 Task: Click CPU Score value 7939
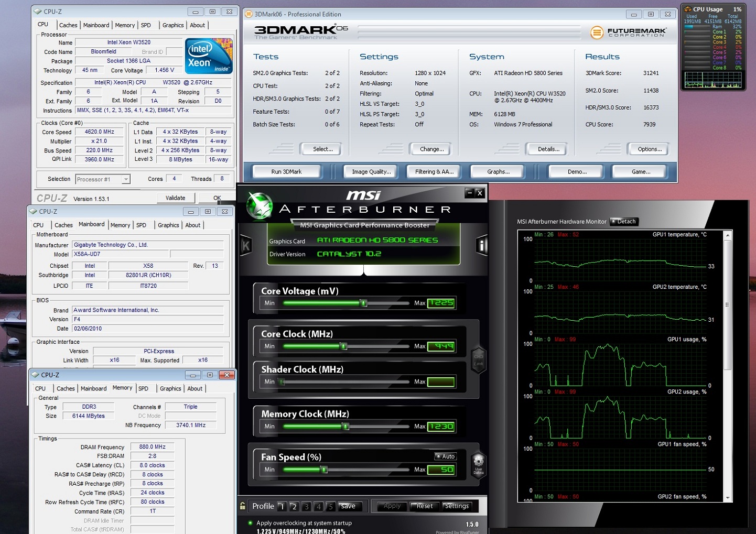pos(650,125)
